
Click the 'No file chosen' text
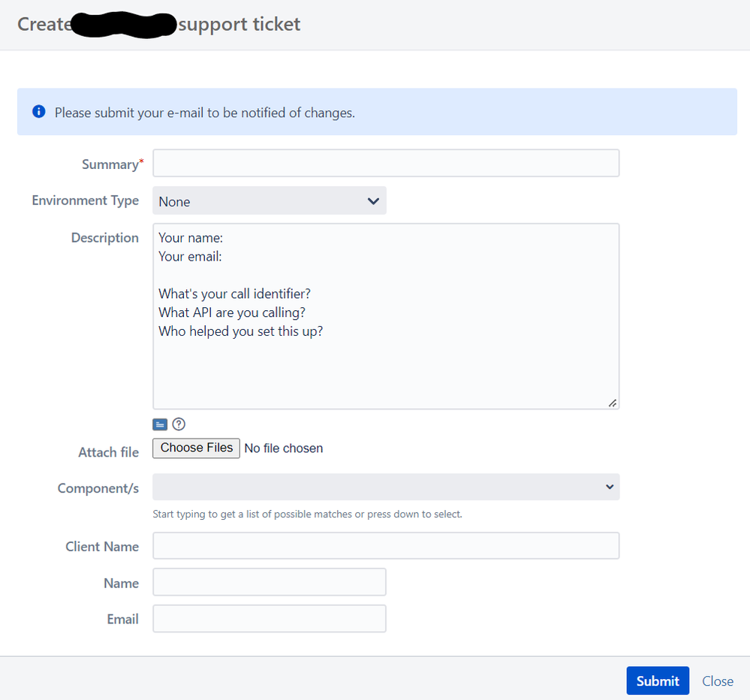(x=284, y=448)
